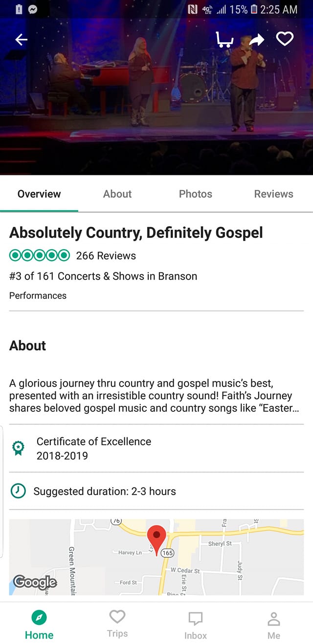Tap the five-bubble rating
Screen dimensions: 313x644
click(x=40, y=256)
